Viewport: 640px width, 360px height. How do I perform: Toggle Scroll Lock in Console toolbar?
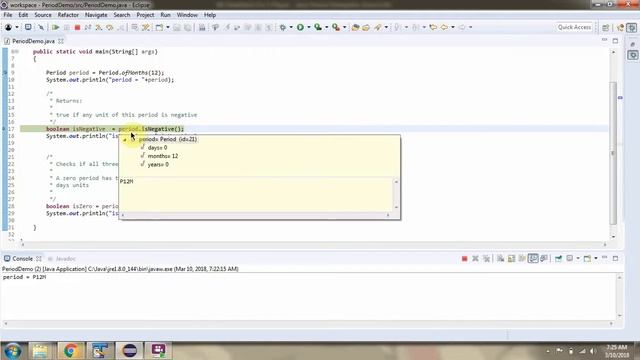click(511, 258)
